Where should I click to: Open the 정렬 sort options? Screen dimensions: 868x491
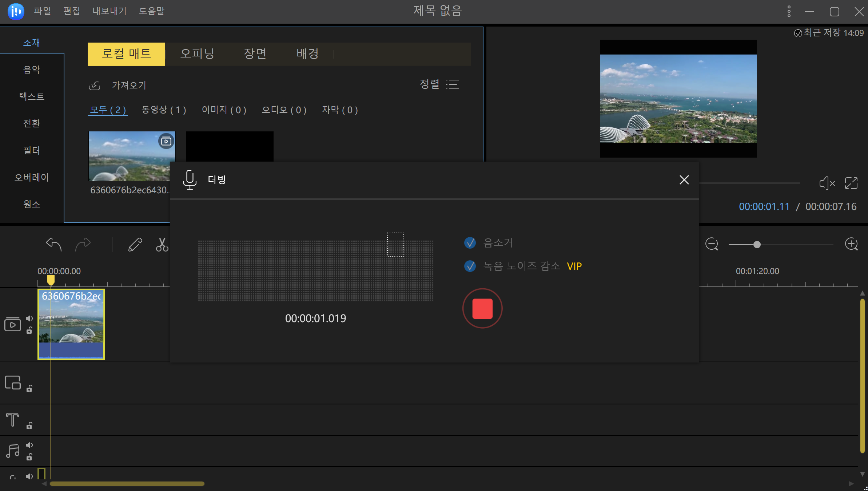[440, 84]
